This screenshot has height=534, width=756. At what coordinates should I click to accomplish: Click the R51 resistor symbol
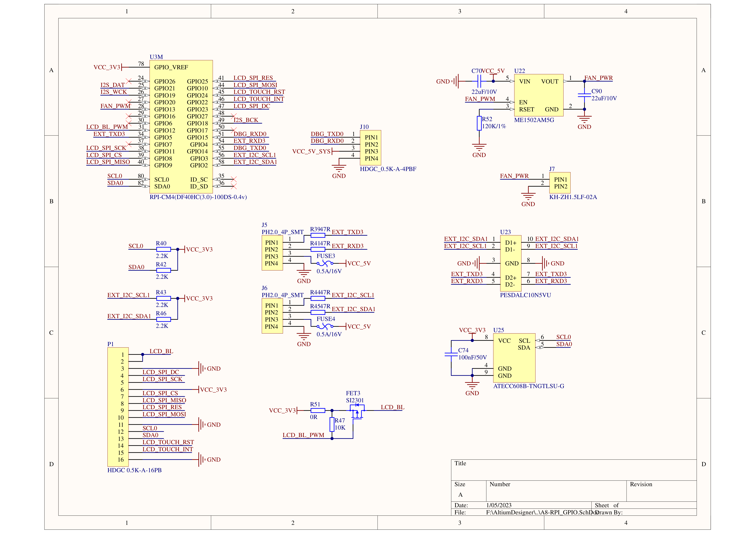(x=318, y=411)
